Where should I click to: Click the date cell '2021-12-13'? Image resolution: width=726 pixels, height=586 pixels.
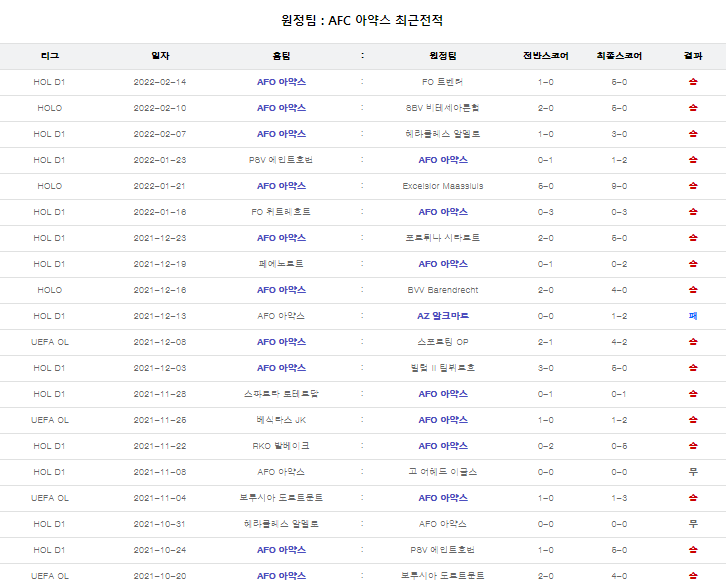[x=160, y=316]
